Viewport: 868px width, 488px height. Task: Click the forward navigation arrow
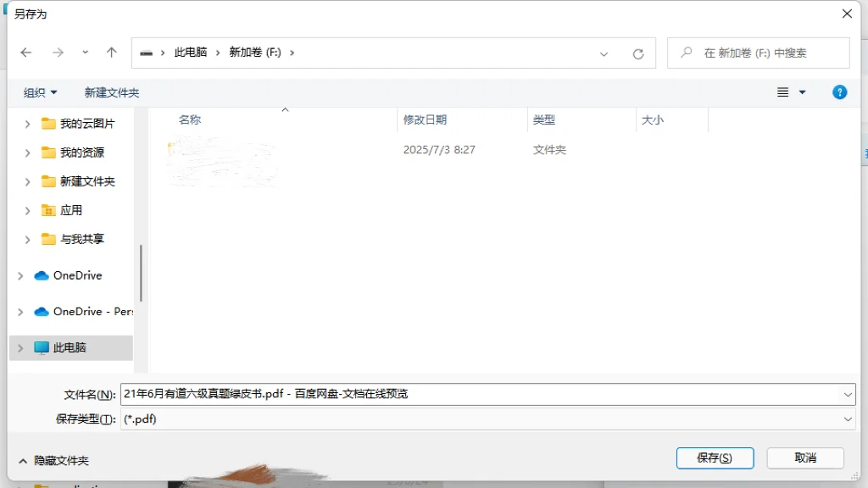(58, 53)
